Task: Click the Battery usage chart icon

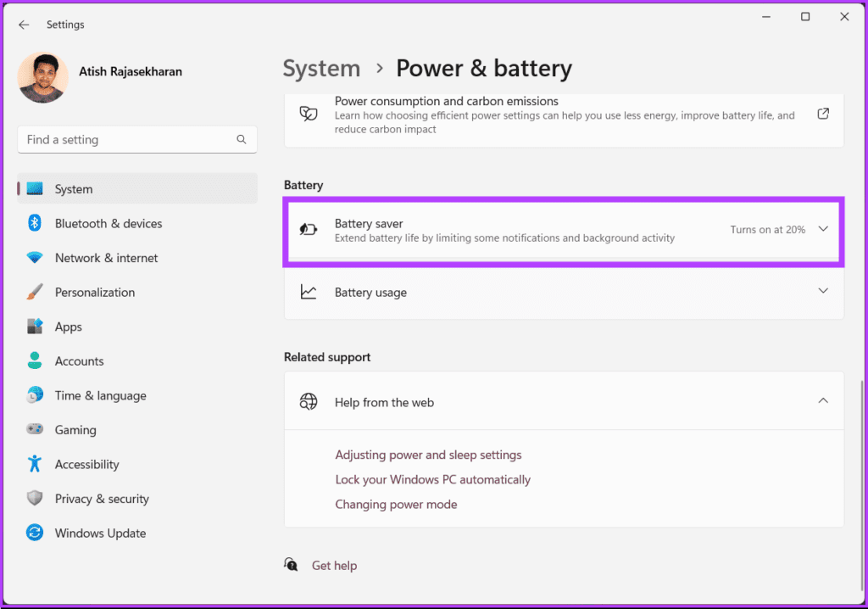Action: point(309,292)
